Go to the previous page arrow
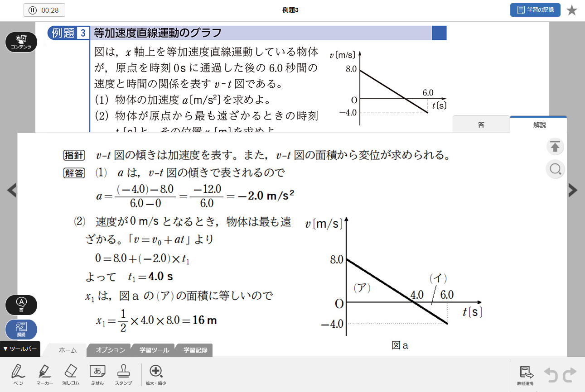 pyautogui.click(x=12, y=191)
